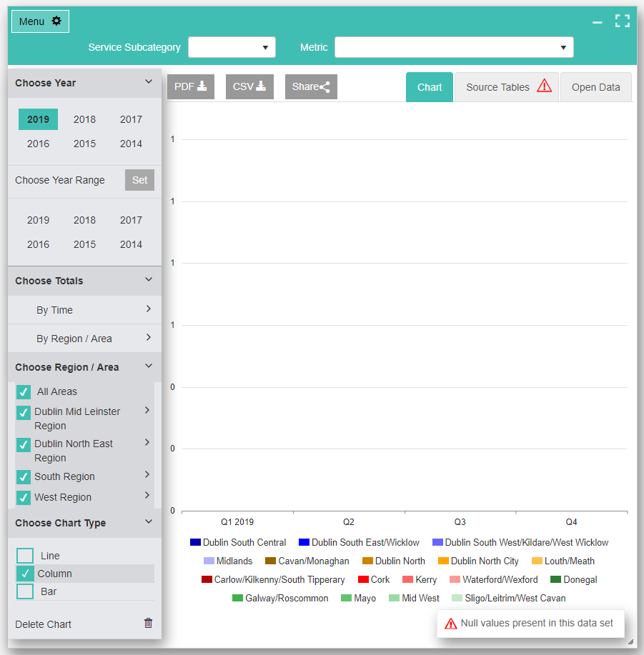Screen dimensions: 644x655
Task: Export the data as CSV
Action: (249, 86)
